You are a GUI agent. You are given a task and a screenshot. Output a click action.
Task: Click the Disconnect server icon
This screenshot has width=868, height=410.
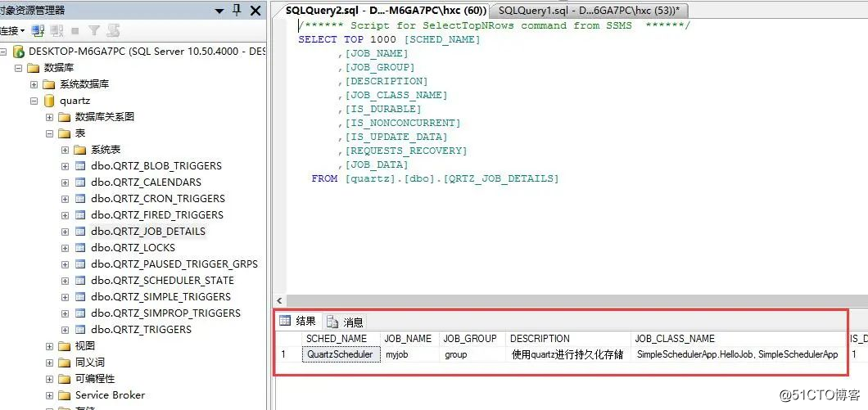[57, 30]
